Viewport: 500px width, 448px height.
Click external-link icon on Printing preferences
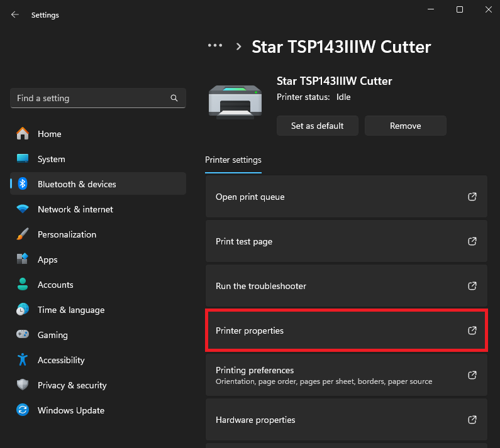coord(472,375)
